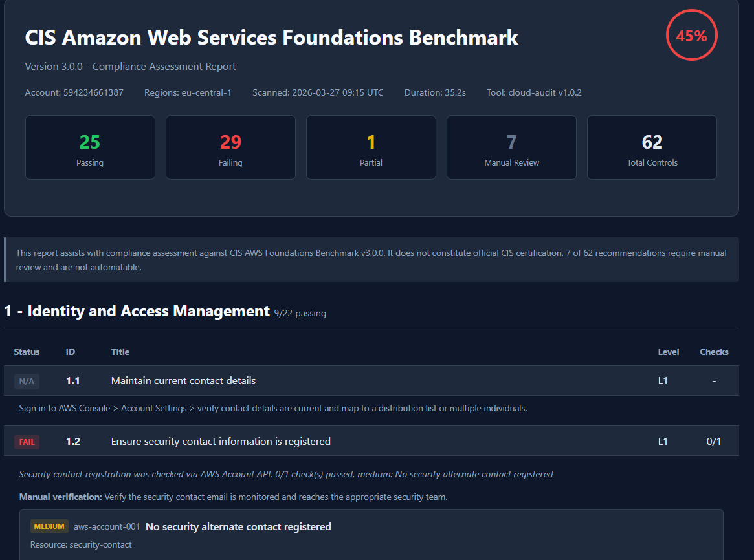Select the Status column header
Image resolution: width=754 pixels, height=560 pixels.
coord(27,352)
